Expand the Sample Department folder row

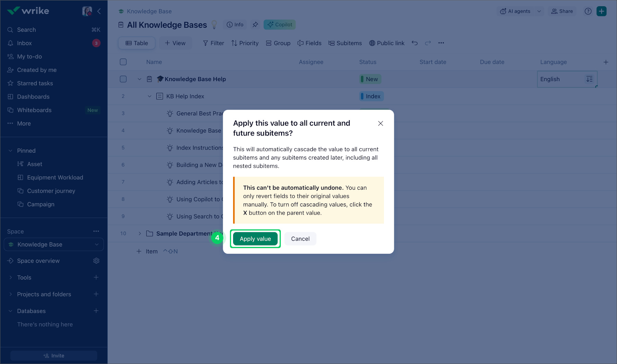[x=140, y=234]
